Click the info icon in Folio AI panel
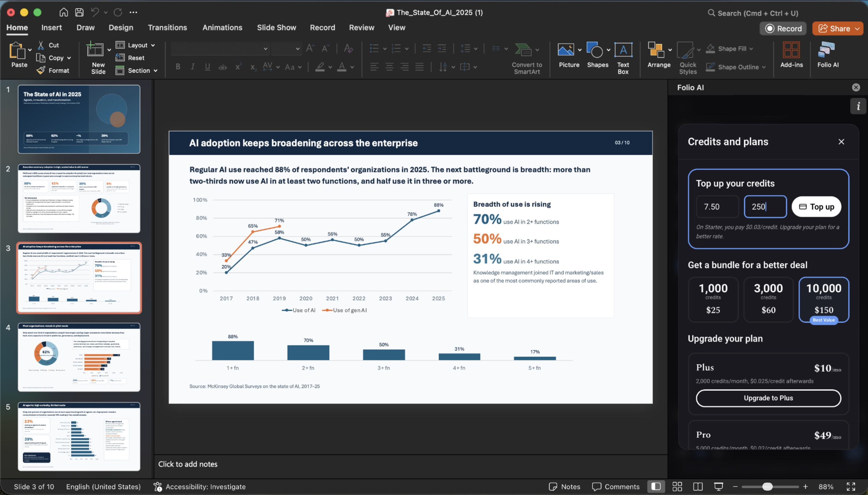The image size is (868, 495). (858, 106)
